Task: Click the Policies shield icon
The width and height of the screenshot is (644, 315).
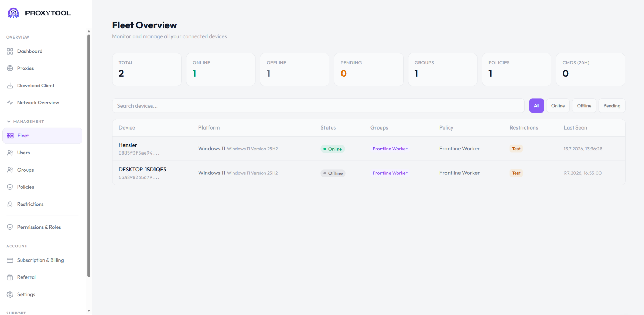Action: pyautogui.click(x=10, y=187)
